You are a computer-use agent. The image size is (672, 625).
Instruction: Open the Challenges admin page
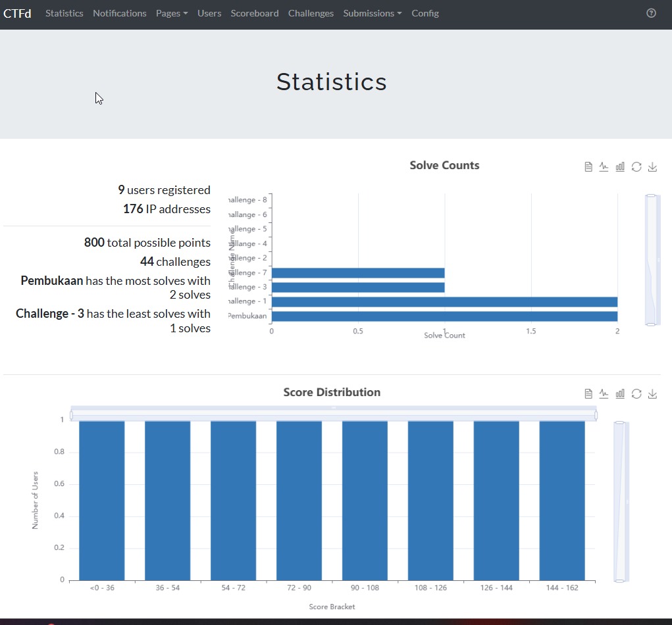coord(311,13)
